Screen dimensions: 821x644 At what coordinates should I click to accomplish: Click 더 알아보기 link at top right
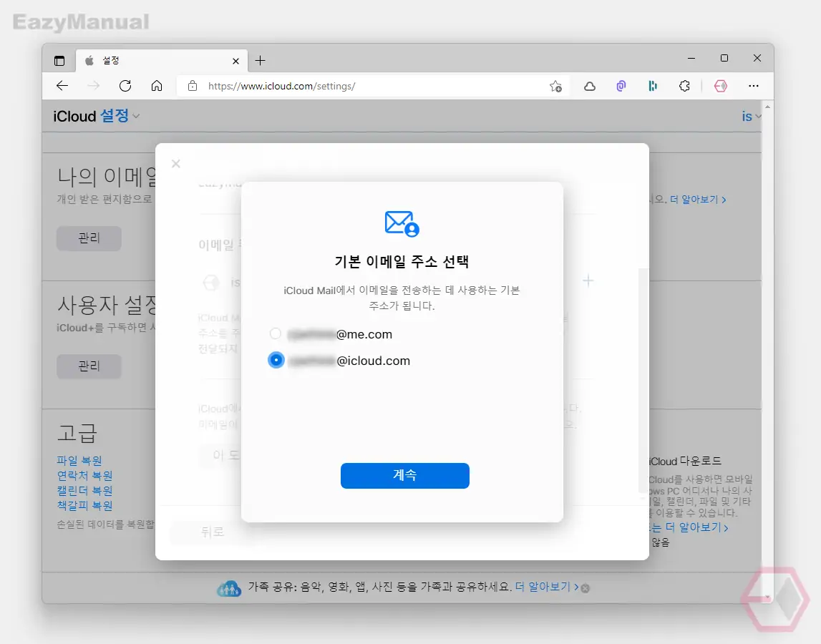698,200
